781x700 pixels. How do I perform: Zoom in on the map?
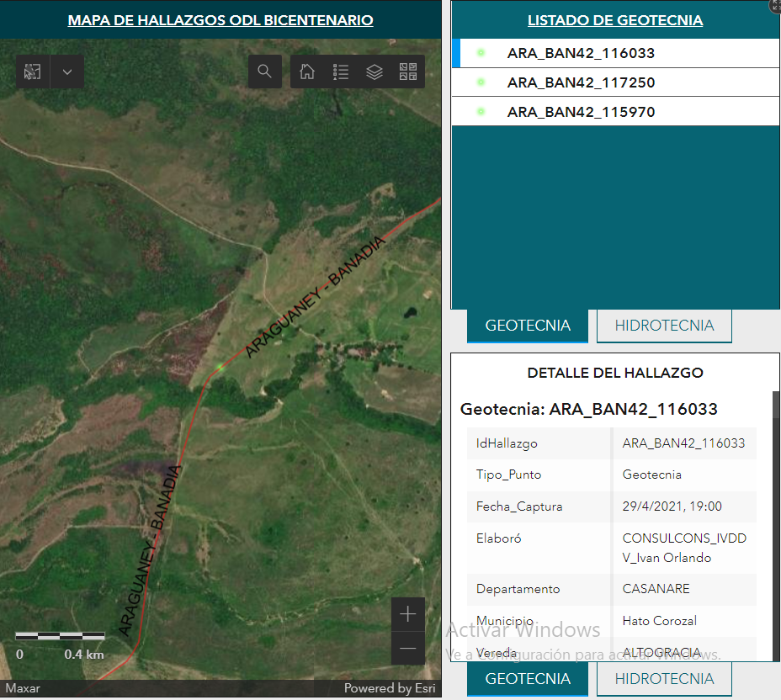408,614
